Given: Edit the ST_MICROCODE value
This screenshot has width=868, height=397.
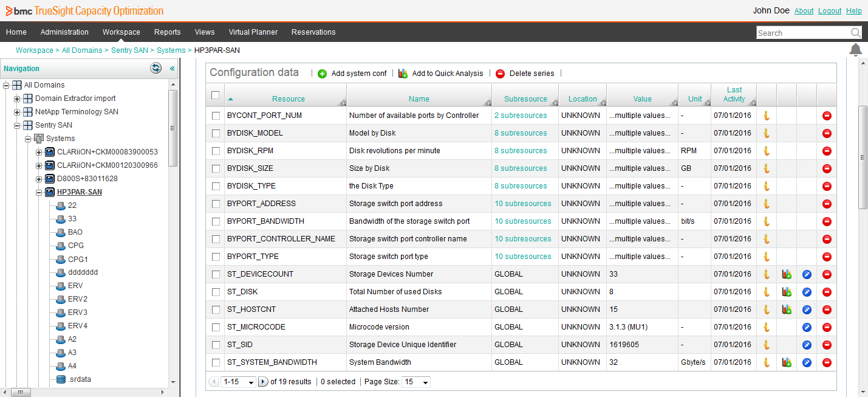Looking at the screenshot, I should [x=807, y=327].
